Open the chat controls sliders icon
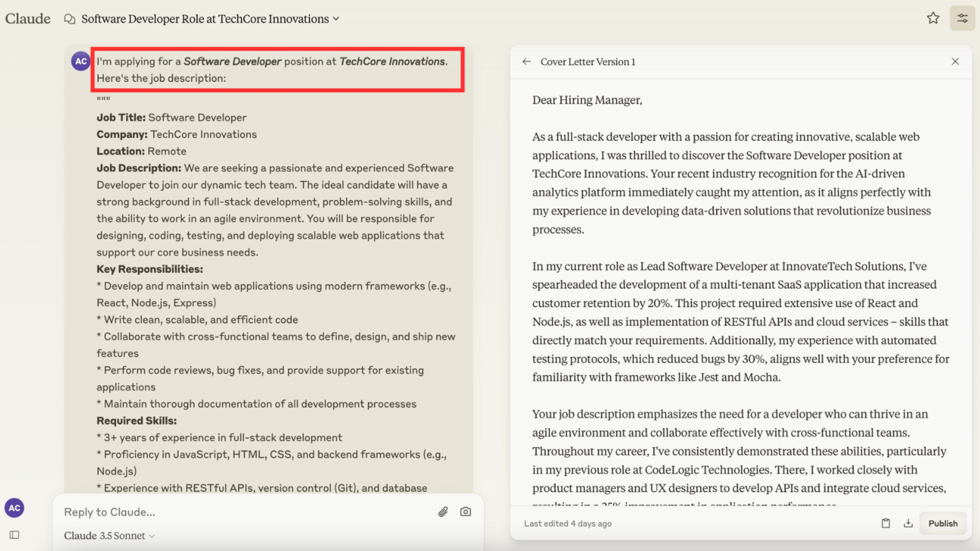The height and width of the screenshot is (551, 980). 963,18
